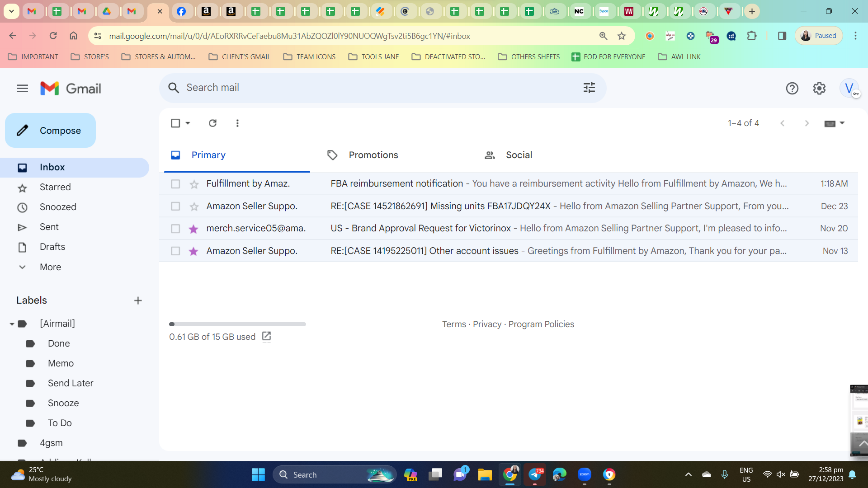Open the More options three-dot menu above the inbox

click(x=237, y=123)
